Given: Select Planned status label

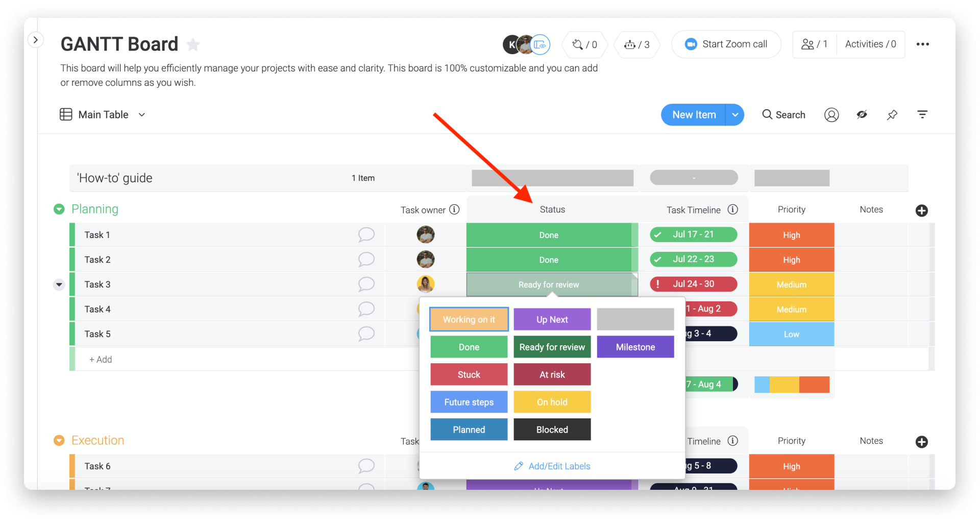Looking at the screenshot, I should [469, 430].
